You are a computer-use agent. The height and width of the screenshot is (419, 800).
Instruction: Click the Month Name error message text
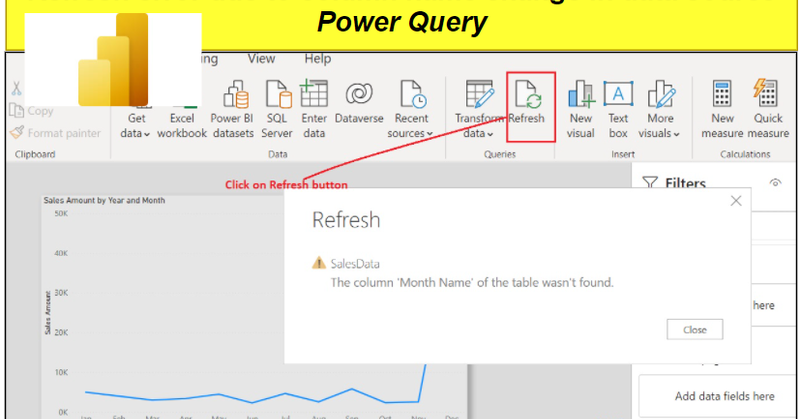(x=472, y=283)
